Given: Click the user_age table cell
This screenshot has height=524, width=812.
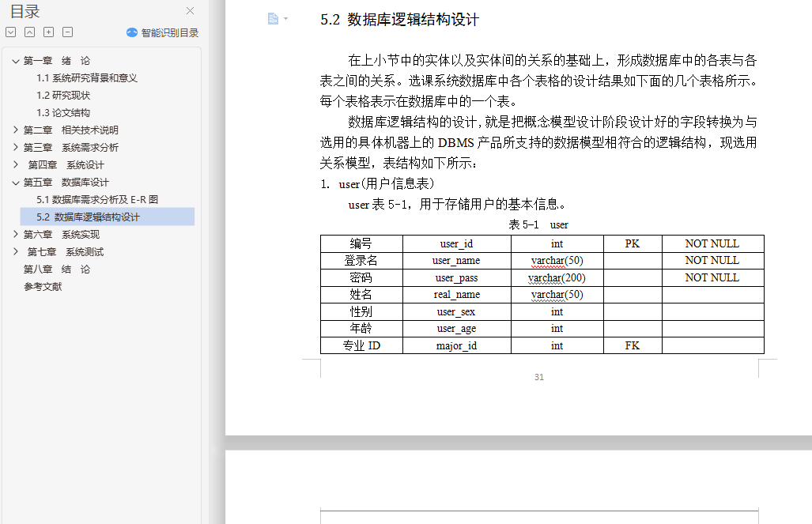Looking at the screenshot, I should coord(457,328).
